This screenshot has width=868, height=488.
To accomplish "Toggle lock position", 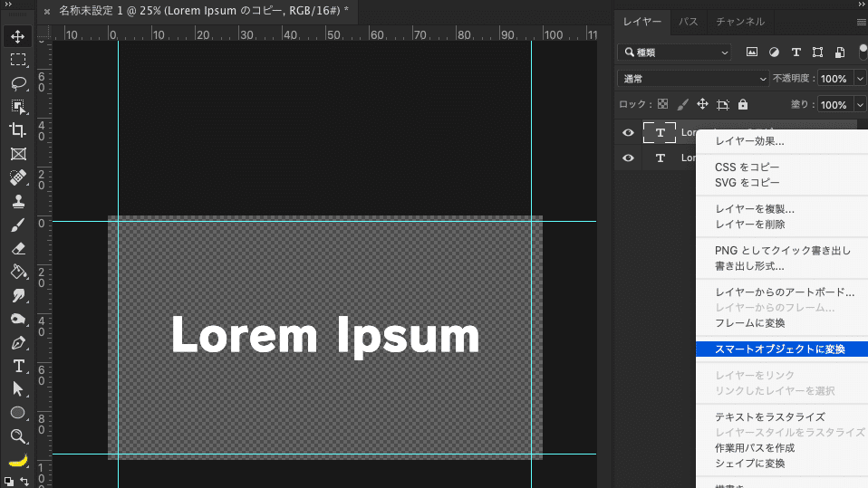I will tap(702, 104).
